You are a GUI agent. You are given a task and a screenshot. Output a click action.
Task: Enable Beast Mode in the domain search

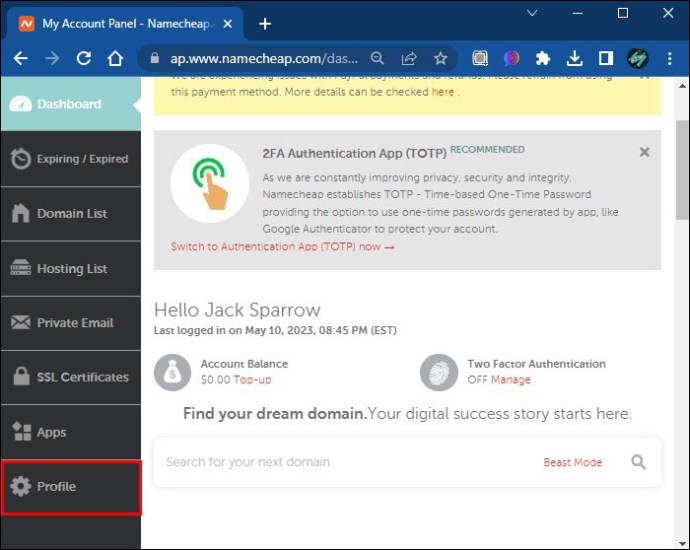(572, 462)
